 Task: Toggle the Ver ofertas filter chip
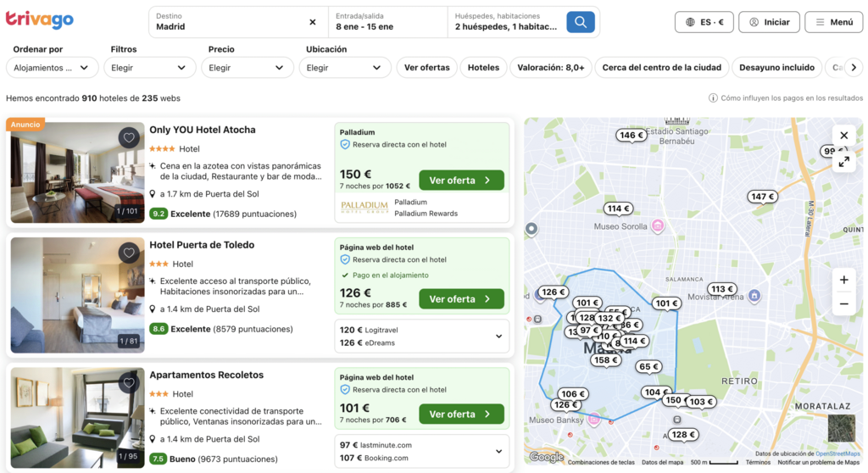click(x=427, y=68)
